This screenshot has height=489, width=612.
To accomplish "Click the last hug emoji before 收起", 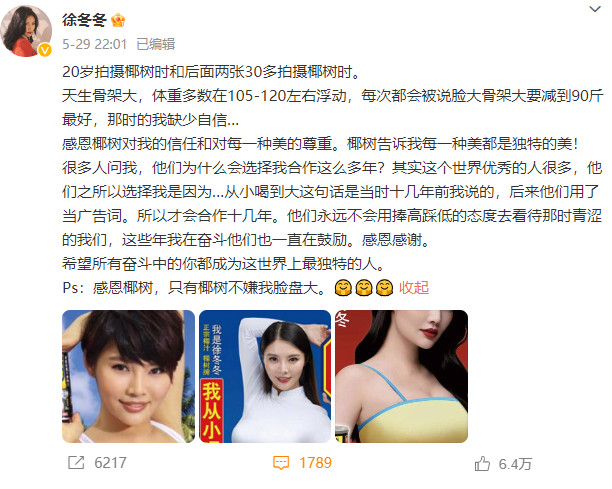I will [x=384, y=288].
